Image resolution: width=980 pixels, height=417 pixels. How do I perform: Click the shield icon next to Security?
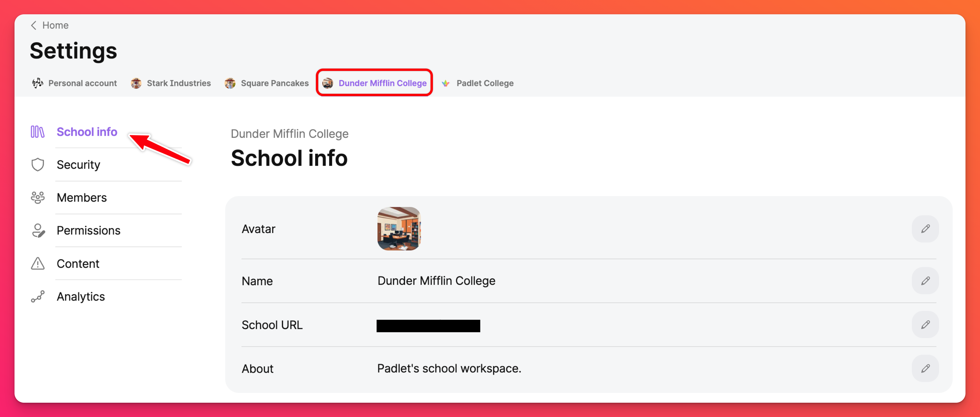(x=38, y=165)
